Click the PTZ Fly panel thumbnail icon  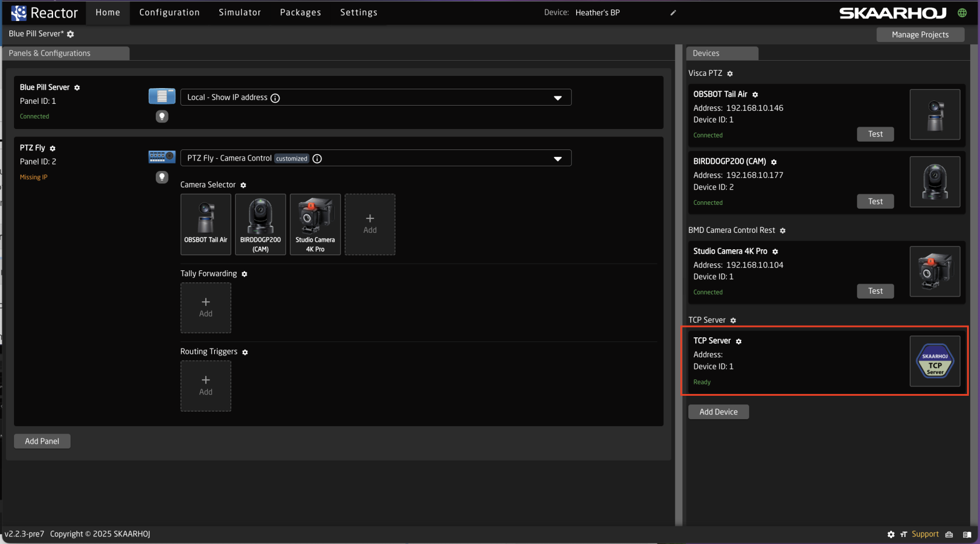click(162, 156)
